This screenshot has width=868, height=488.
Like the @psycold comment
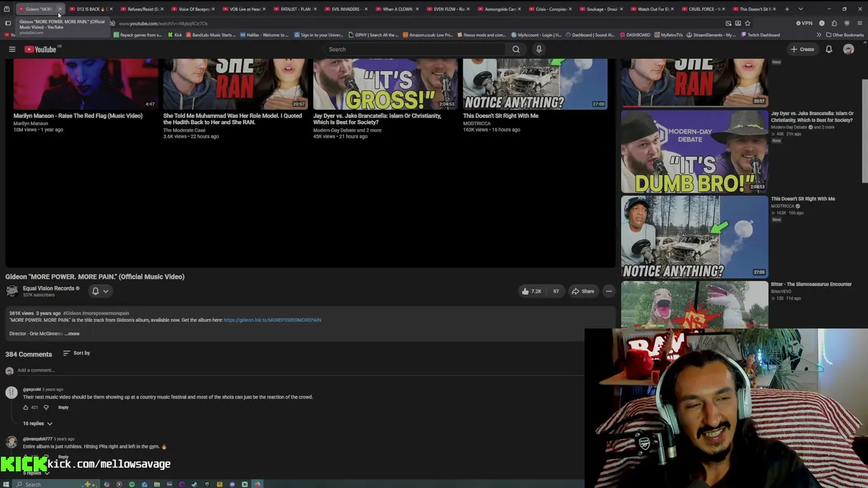26,407
